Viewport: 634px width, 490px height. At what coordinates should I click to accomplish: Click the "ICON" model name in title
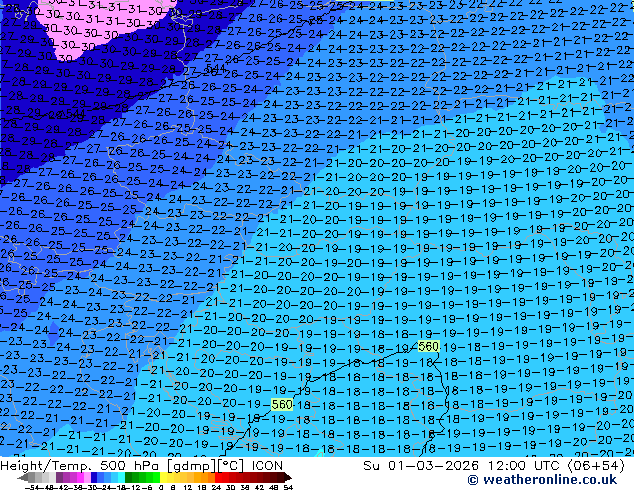[x=267, y=466]
